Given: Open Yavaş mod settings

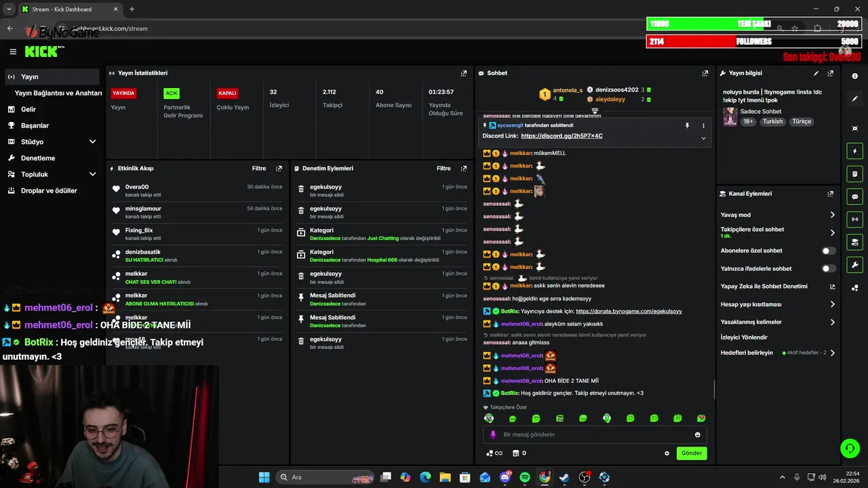Looking at the screenshot, I should pyautogui.click(x=777, y=215).
